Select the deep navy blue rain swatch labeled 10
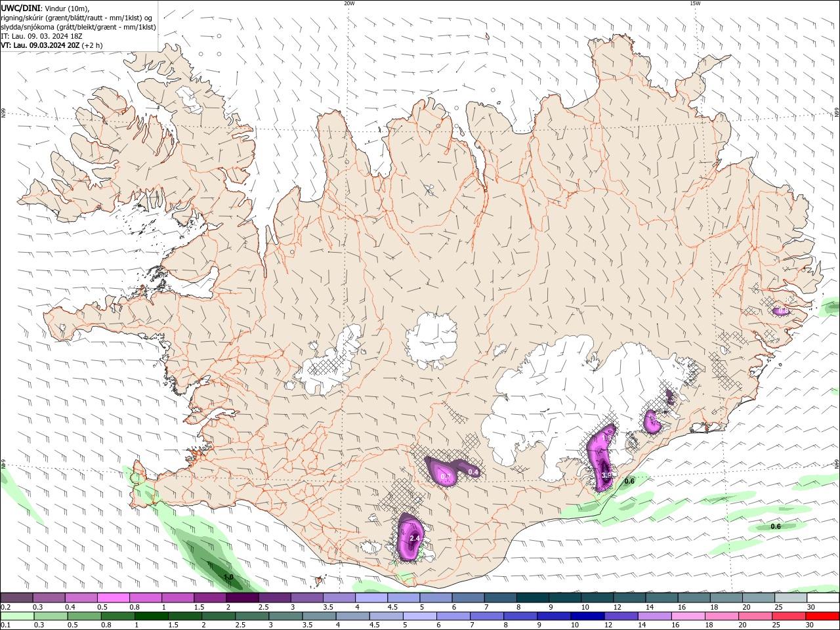840x630 pixels. 587,616
